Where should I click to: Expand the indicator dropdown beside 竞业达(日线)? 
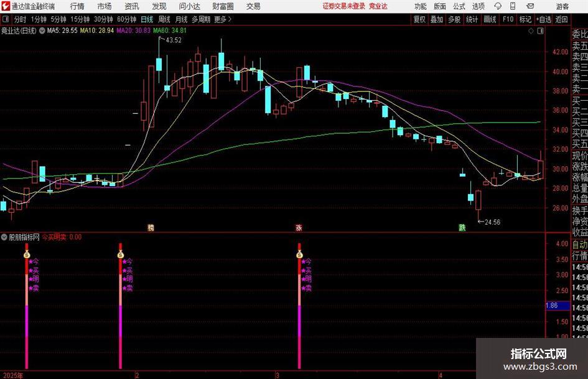[42, 30]
